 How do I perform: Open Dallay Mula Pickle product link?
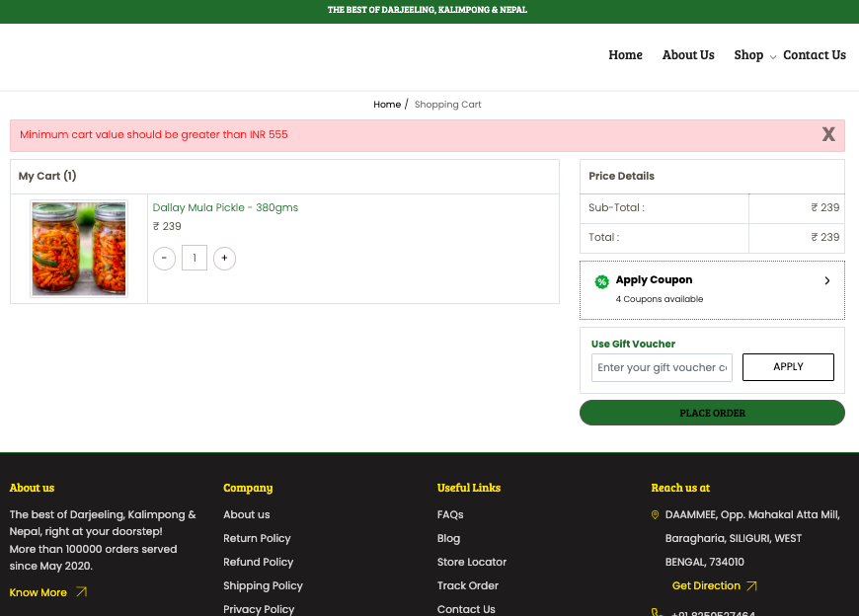[225, 208]
